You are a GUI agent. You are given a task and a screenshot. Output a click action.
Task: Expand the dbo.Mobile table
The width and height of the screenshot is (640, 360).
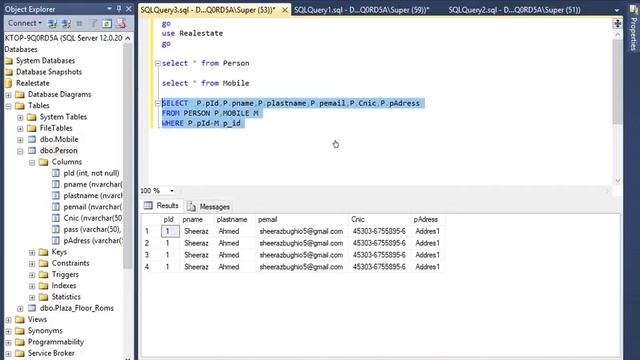click(20, 140)
